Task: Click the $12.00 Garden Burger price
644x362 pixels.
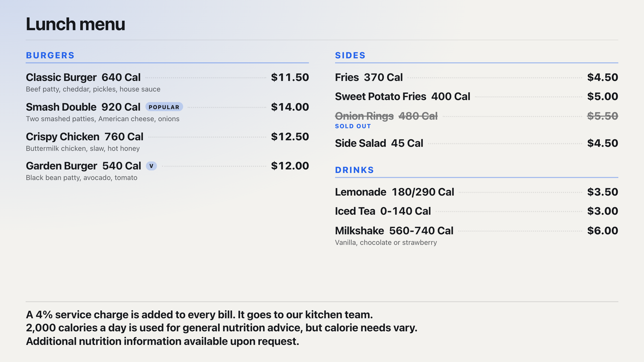Action: [290, 166]
